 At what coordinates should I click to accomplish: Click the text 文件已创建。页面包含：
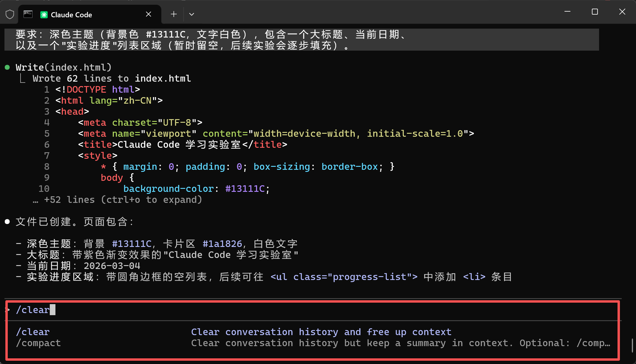[x=75, y=222]
